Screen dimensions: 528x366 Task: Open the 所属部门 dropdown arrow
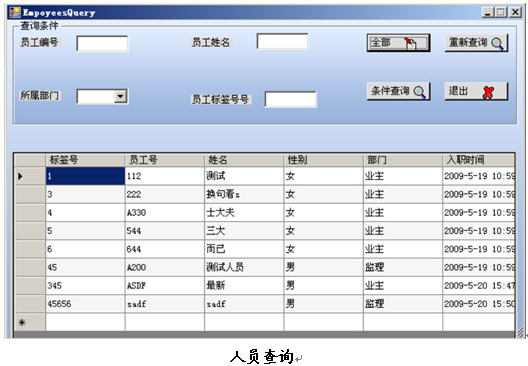pos(120,97)
